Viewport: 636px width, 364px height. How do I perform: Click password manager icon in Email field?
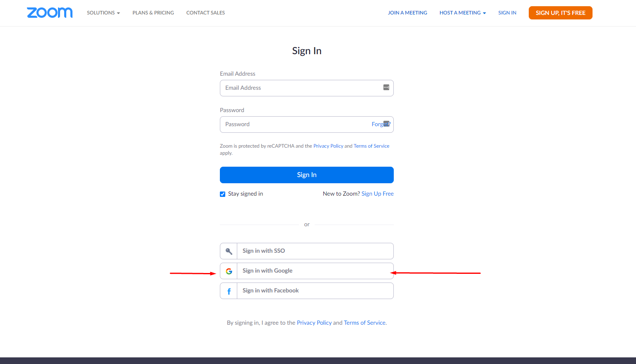386,87
